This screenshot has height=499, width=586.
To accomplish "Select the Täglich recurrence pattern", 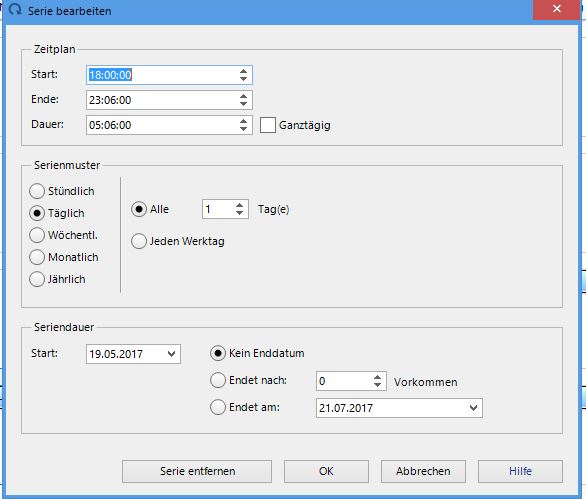I will 37,213.
